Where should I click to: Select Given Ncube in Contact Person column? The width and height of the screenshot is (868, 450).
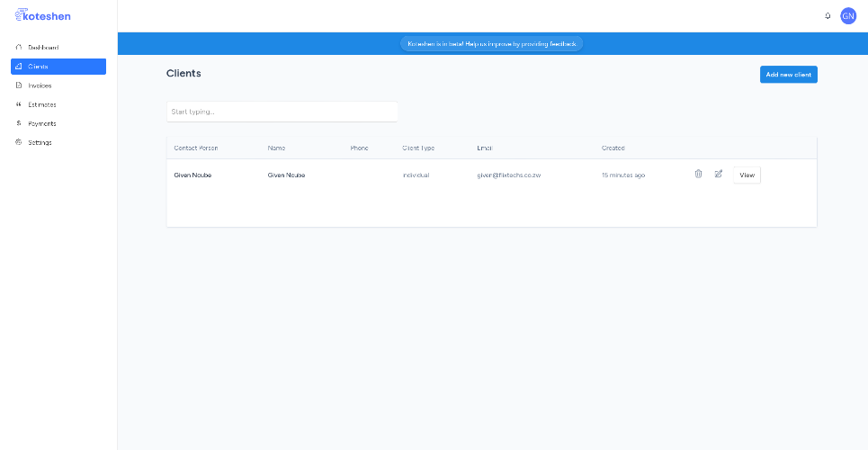click(x=192, y=175)
